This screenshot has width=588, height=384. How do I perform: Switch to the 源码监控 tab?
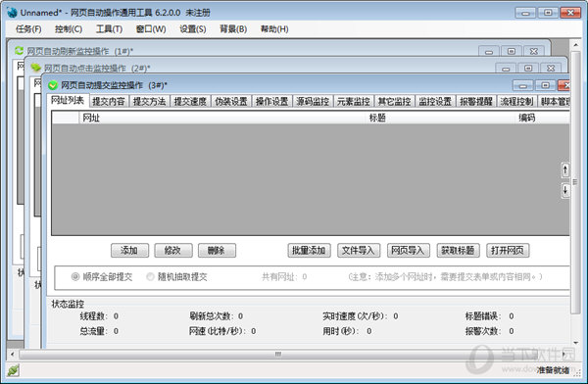[x=313, y=101]
